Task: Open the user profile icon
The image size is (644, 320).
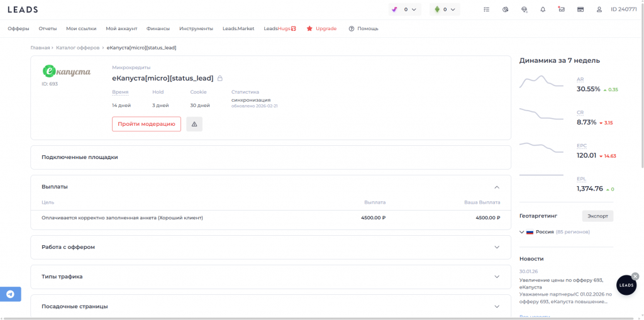Action: 599,9
